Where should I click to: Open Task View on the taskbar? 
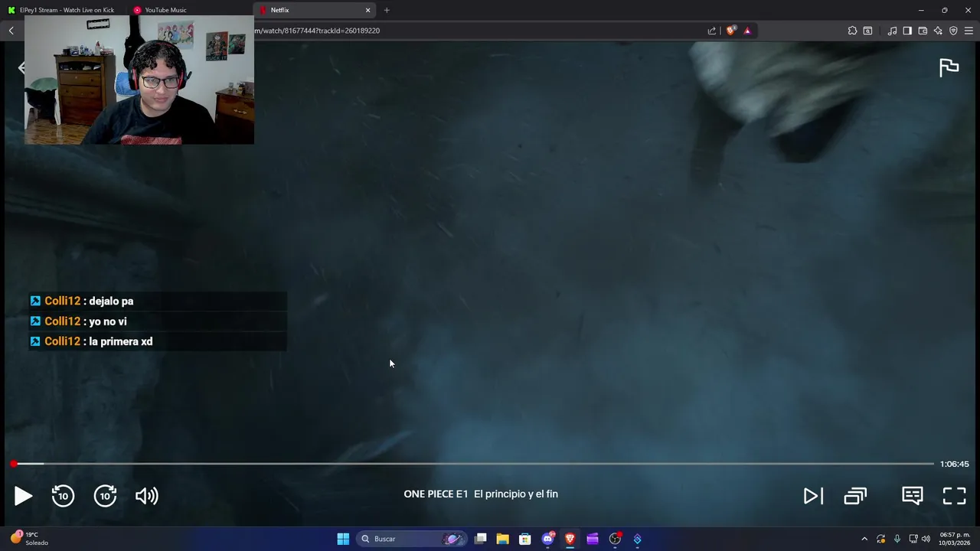coord(480,539)
